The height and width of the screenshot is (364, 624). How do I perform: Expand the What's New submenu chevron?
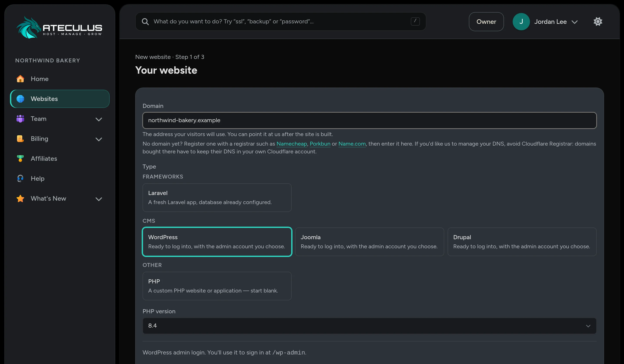99,199
